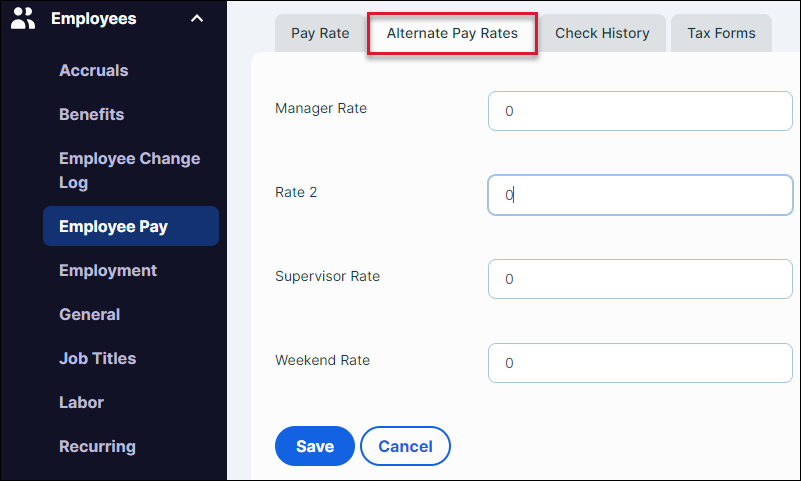Viewport: 801px width, 481px height.
Task: Open Employee Change Log page
Action: (x=129, y=171)
